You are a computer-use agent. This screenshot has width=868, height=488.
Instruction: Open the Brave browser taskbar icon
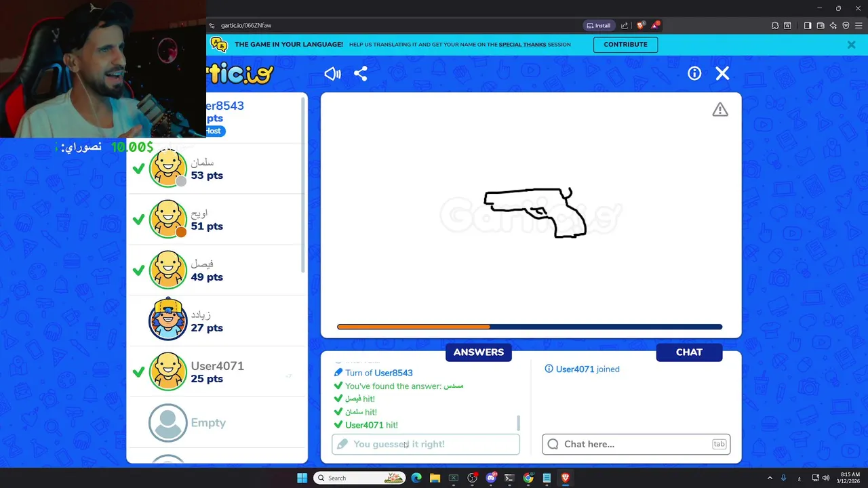point(565,478)
